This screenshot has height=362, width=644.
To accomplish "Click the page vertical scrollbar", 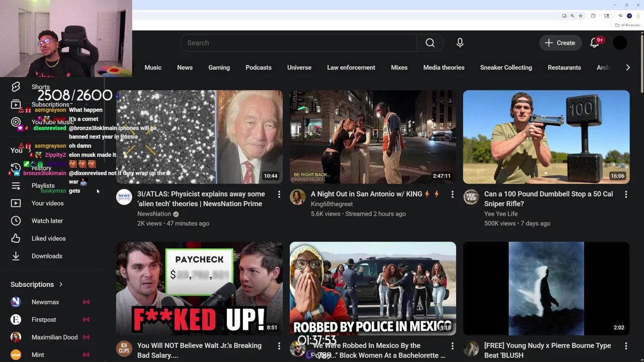I will pos(642,63).
